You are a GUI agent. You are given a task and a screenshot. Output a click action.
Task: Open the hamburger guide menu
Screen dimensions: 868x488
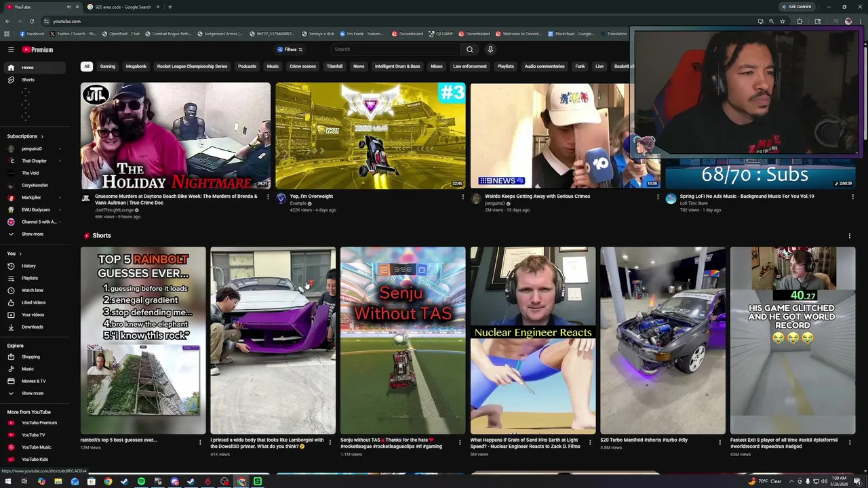click(x=11, y=49)
